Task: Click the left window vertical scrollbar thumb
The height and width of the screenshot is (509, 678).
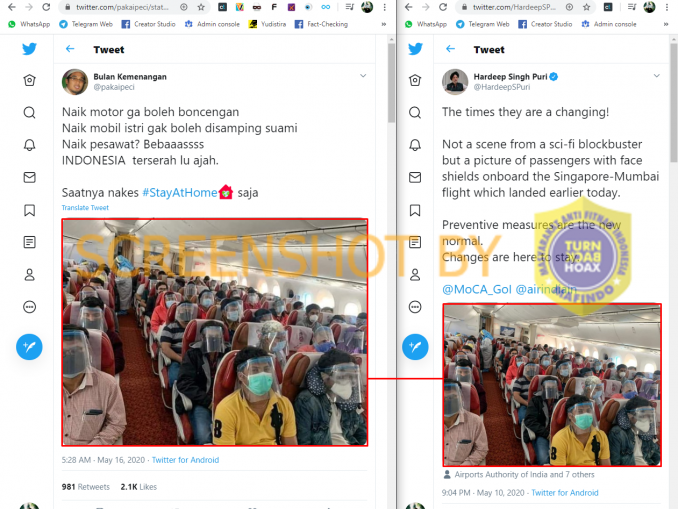Action: pos(391,82)
